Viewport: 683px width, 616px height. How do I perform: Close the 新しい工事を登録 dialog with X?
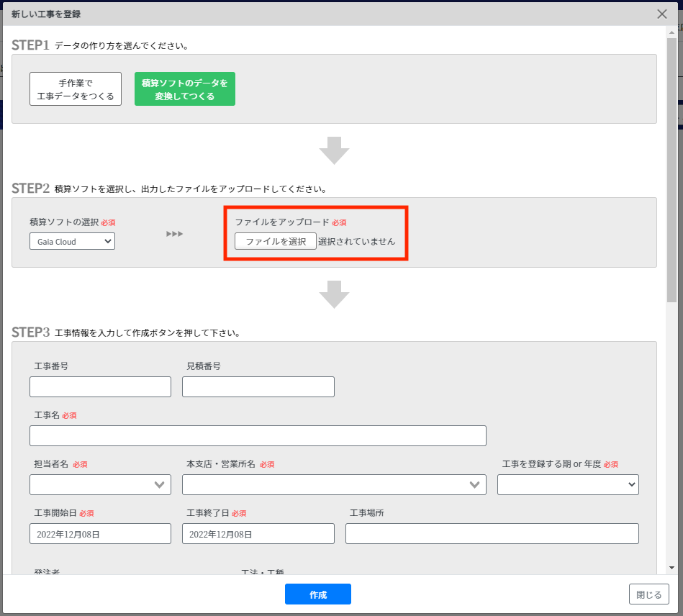661,14
